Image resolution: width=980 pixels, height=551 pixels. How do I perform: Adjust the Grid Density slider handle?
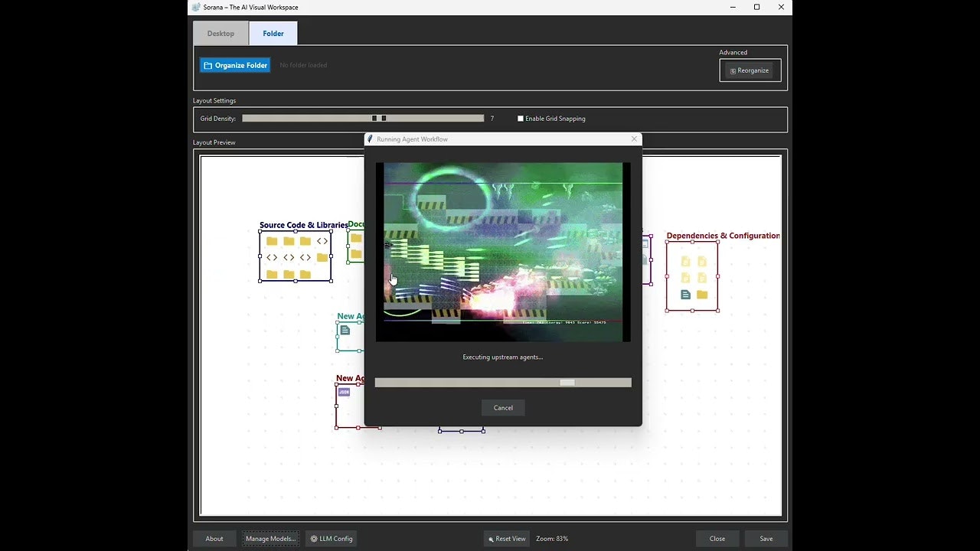[x=379, y=119]
